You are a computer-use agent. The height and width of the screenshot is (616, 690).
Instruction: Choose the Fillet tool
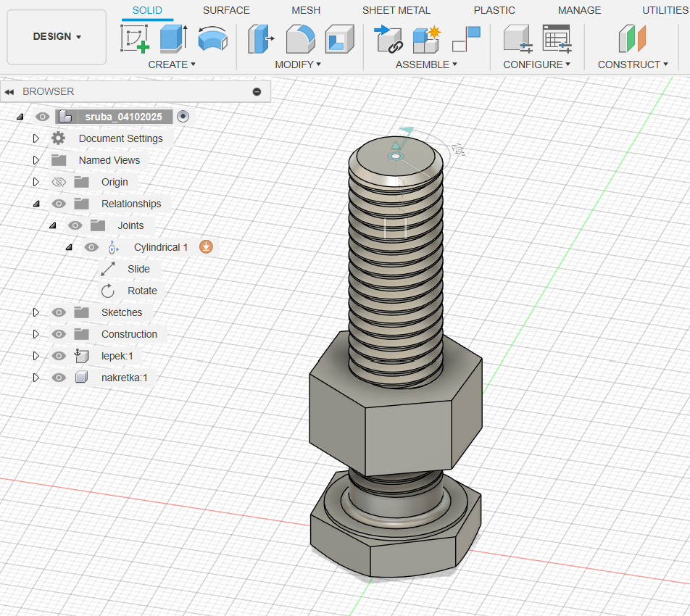(x=299, y=38)
